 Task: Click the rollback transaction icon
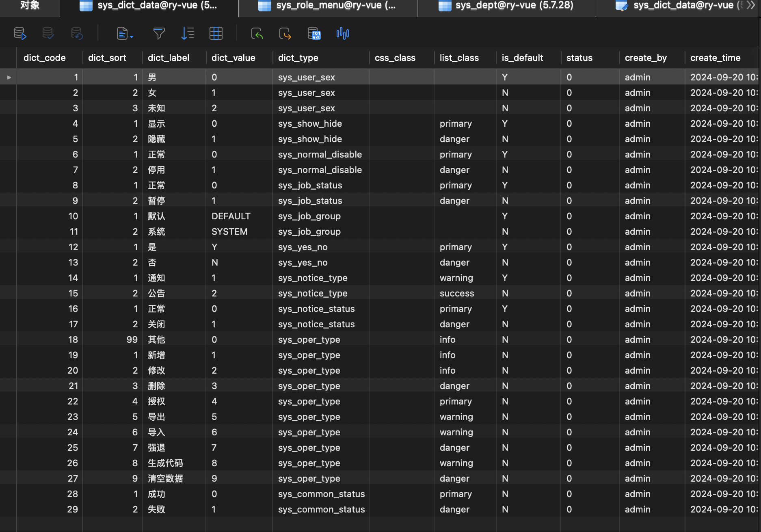coord(77,33)
